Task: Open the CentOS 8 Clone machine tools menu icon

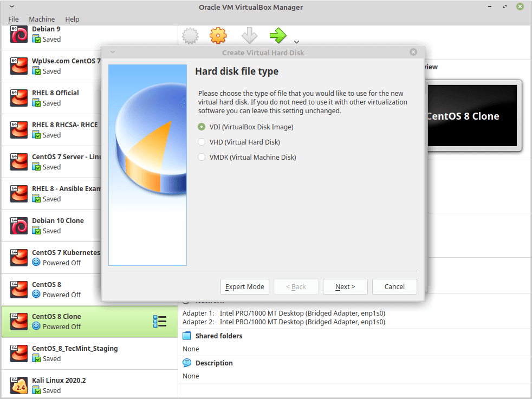Action: point(160,322)
